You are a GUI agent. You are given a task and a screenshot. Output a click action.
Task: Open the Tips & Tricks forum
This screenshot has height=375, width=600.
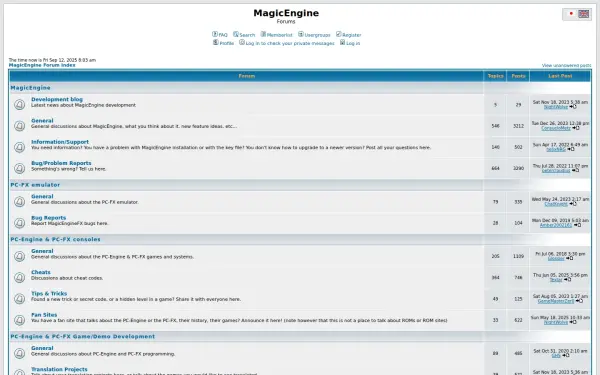point(49,293)
